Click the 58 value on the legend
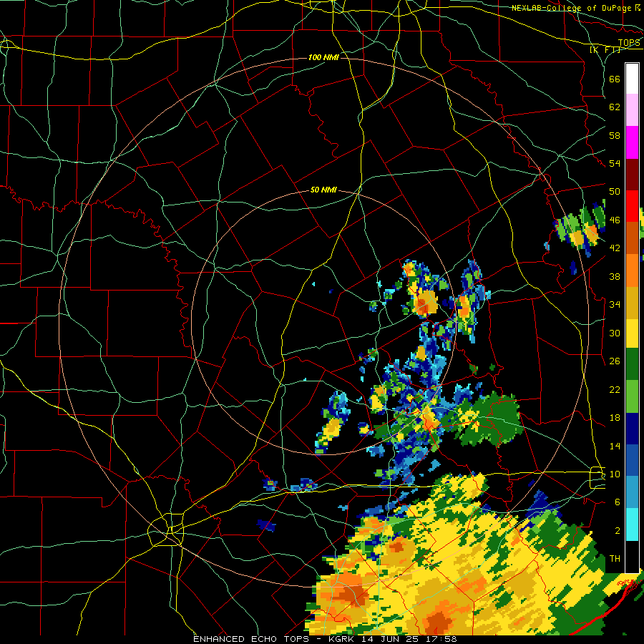The height and width of the screenshot is (644, 644). tap(615, 135)
